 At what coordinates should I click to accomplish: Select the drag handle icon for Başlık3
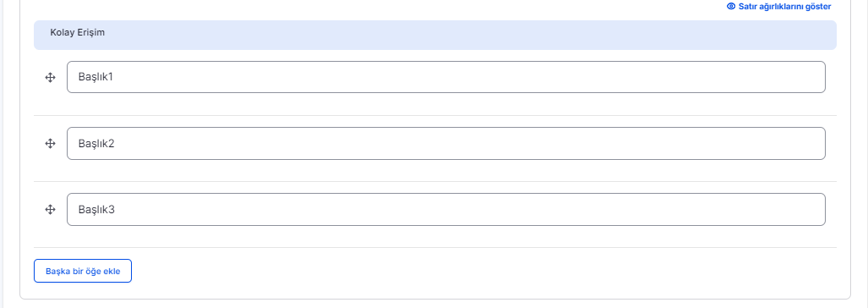click(x=51, y=209)
